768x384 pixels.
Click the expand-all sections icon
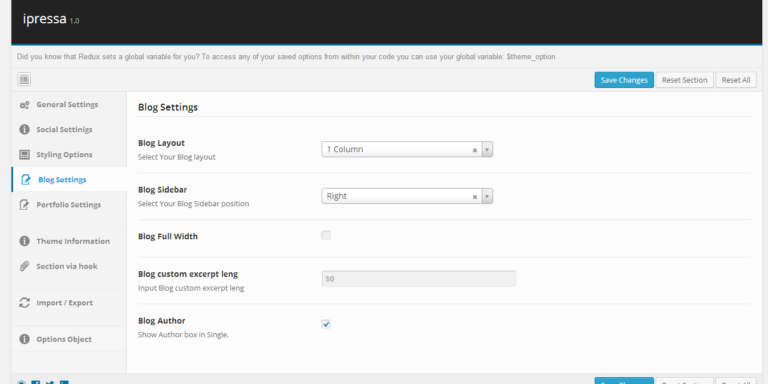(x=24, y=79)
